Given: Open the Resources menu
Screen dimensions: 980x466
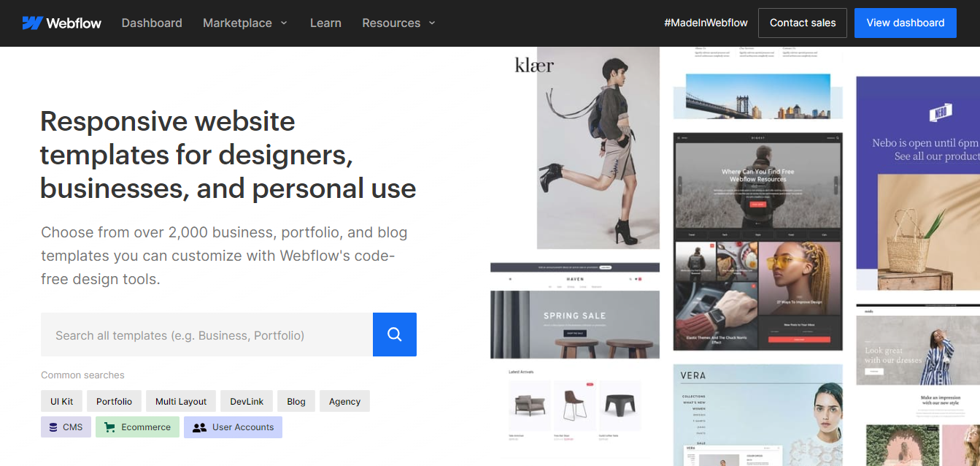Looking at the screenshot, I should pyautogui.click(x=399, y=23).
